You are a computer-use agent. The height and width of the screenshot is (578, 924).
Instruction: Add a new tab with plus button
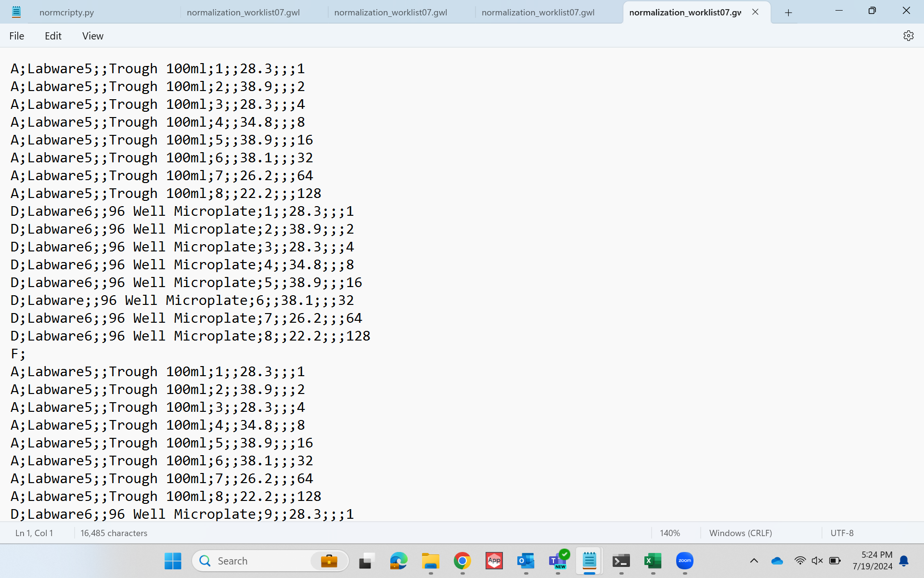tap(788, 13)
